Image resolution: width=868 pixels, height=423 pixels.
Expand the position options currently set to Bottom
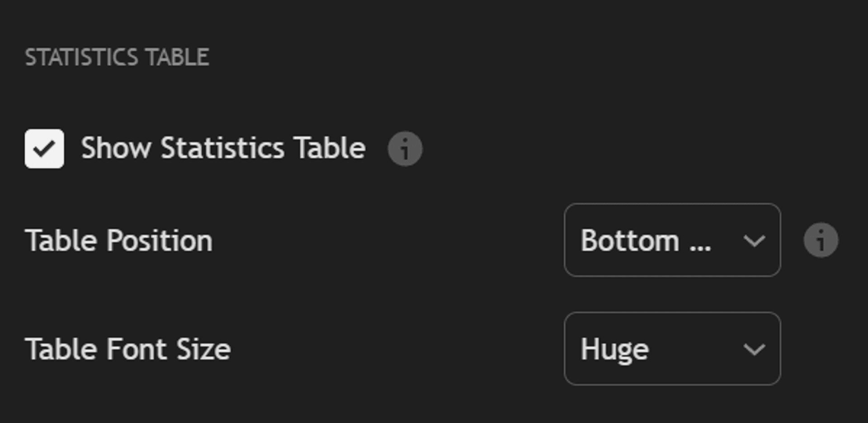672,240
